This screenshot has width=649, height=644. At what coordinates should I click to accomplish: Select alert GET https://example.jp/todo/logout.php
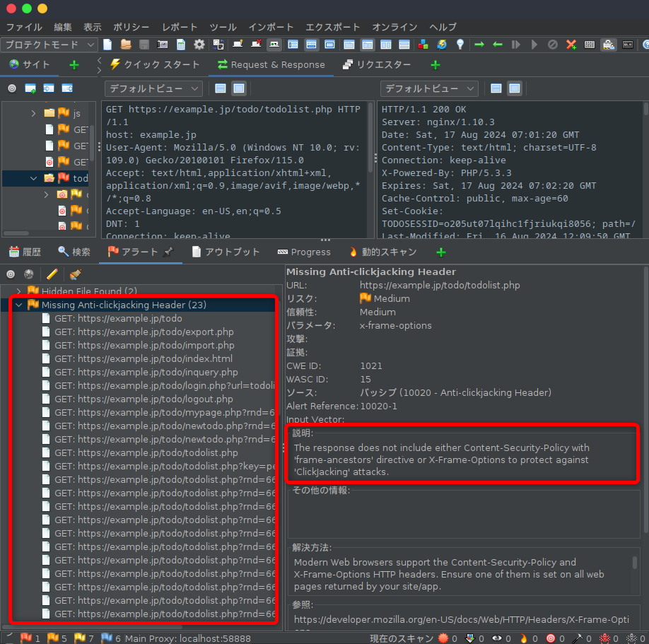point(144,399)
